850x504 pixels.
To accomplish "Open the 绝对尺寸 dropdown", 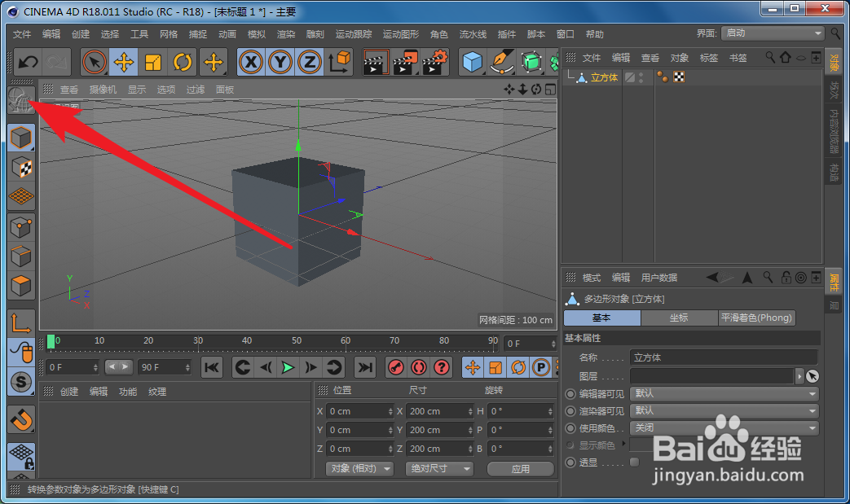I will (x=439, y=469).
